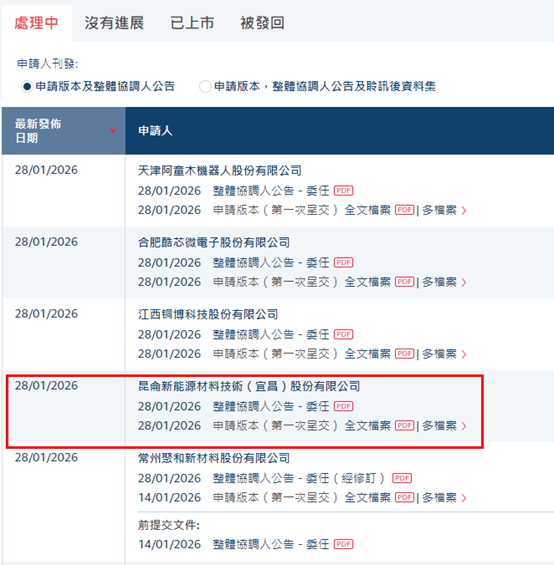The height and width of the screenshot is (565, 554).
Task: Click applicant name 天津阿童木機器人股份有限公司
Action: pyautogui.click(x=220, y=170)
